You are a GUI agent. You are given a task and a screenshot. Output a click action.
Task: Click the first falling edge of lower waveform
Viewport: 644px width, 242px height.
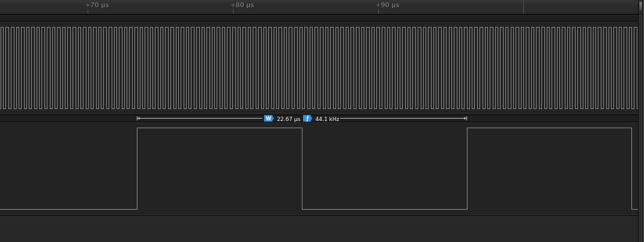pyautogui.click(x=302, y=168)
